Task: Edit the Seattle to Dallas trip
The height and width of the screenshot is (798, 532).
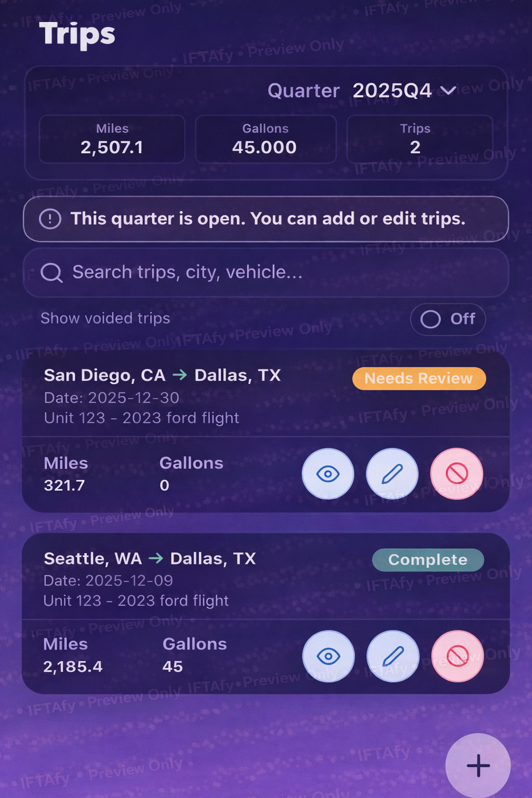Action: point(393,656)
